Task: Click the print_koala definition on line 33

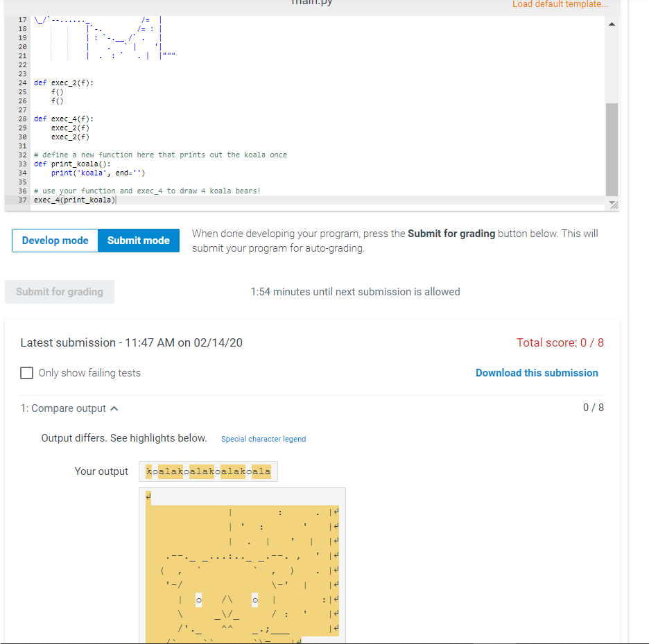Action: tap(72, 164)
